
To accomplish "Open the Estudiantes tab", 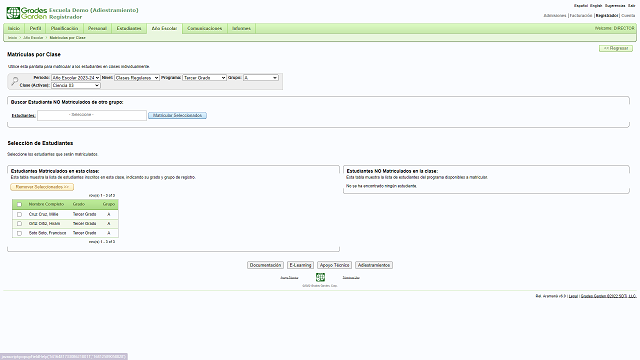I will pyautogui.click(x=129, y=29).
